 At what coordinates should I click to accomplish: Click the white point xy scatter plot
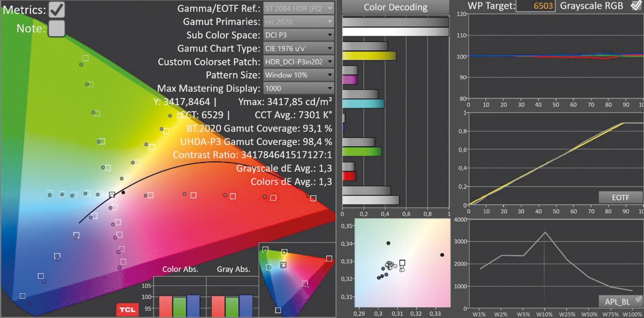[x=402, y=263]
